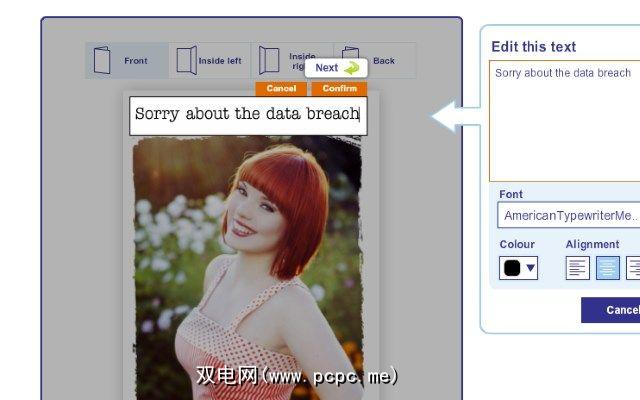This screenshot has width=640, height=400.
Task: Select center text alignment
Action: (x=608, y=268)
